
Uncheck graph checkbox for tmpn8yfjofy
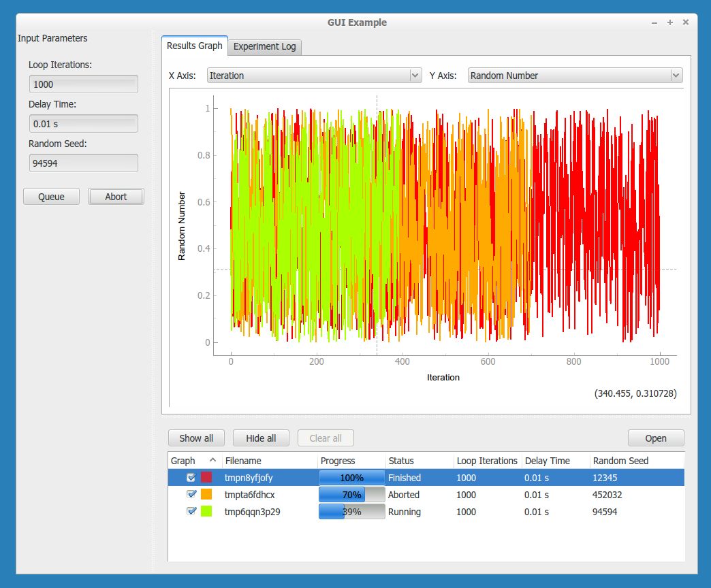coord(191,478)
